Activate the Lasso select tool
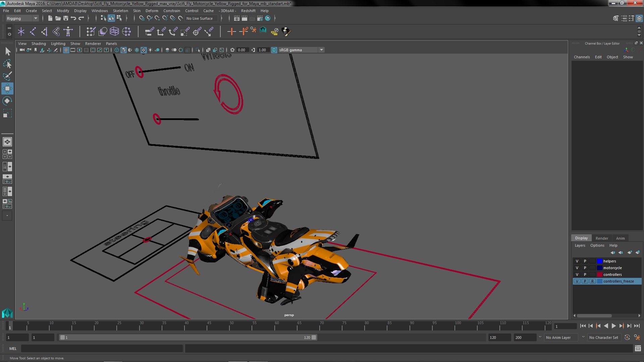Image resolution: width=644 pixels, height=362 pixels. tap(7, 64)
